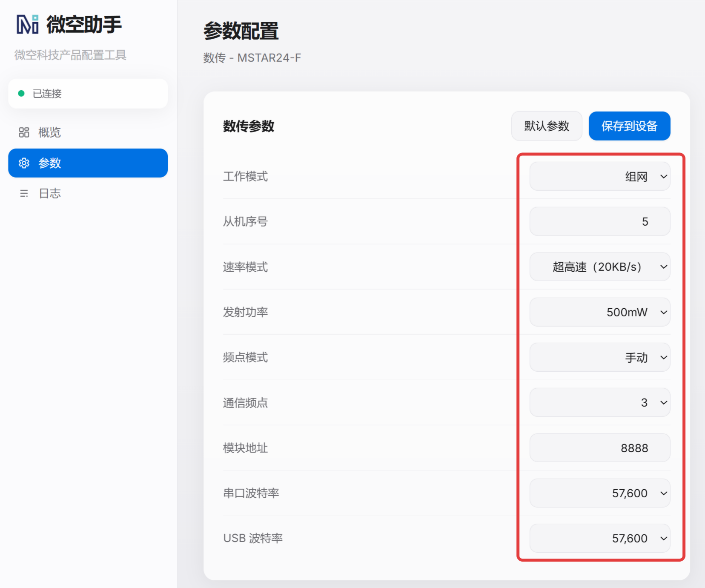The width and height of the screenshot is (705, 588).
Task: Expand the 发射功率 500mW dropdown
Action: tap(600, 312)
